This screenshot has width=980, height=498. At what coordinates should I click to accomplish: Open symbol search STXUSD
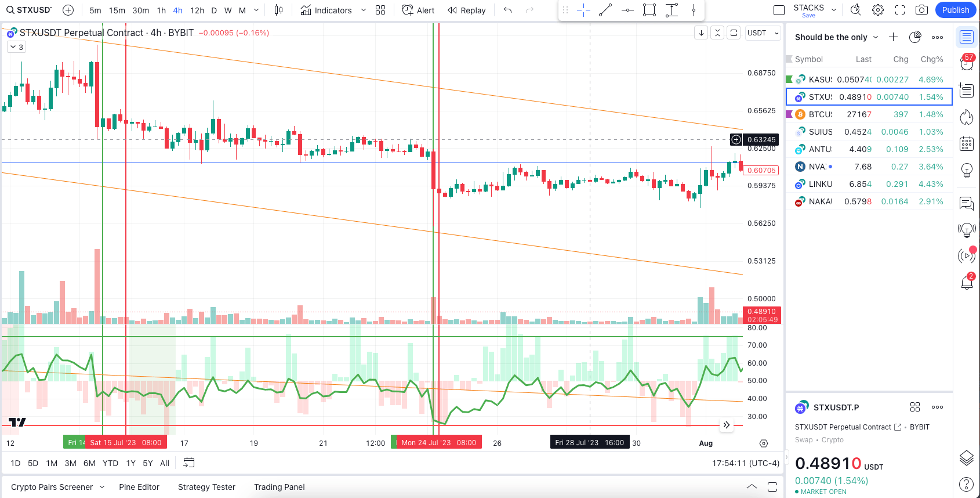[29, 10]
